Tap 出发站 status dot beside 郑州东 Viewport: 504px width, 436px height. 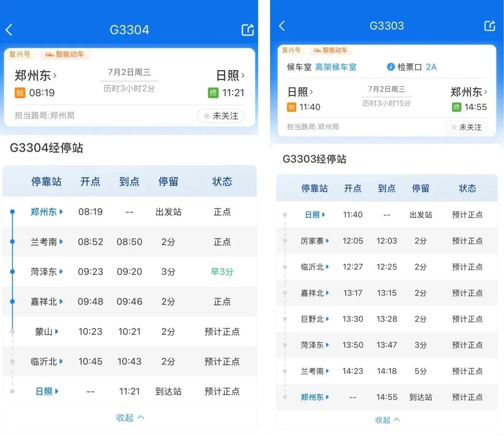tap(12, 212)
